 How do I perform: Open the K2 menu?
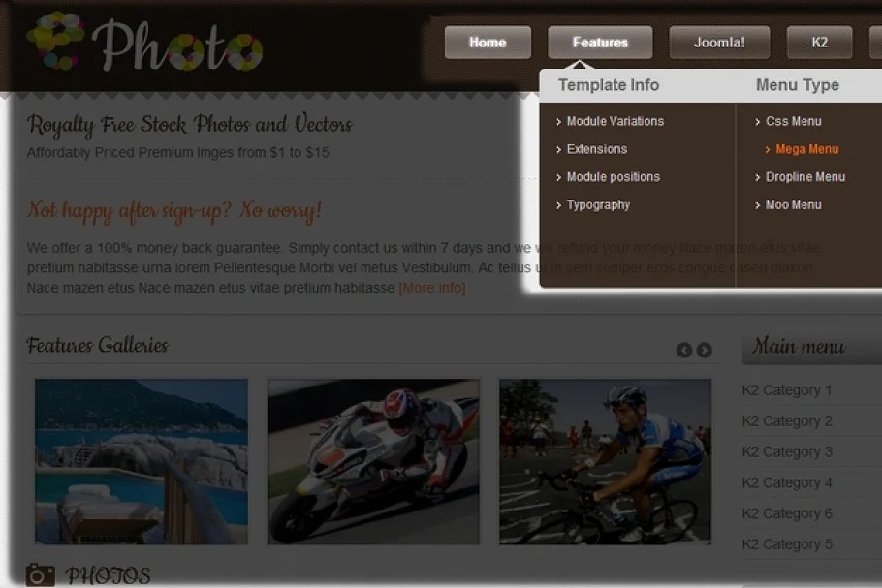[819, 43]
